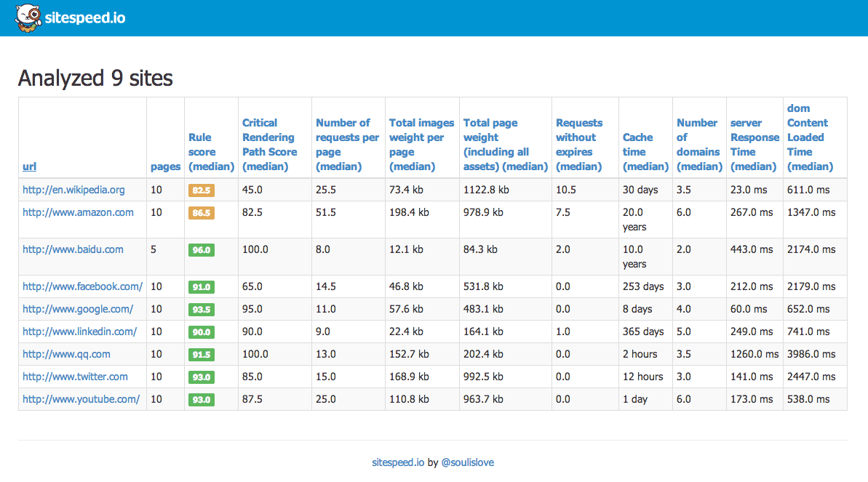Select LinkedIn's 741.0 ms DOM loaded time

pyautogui.click(x=808, y=332)
